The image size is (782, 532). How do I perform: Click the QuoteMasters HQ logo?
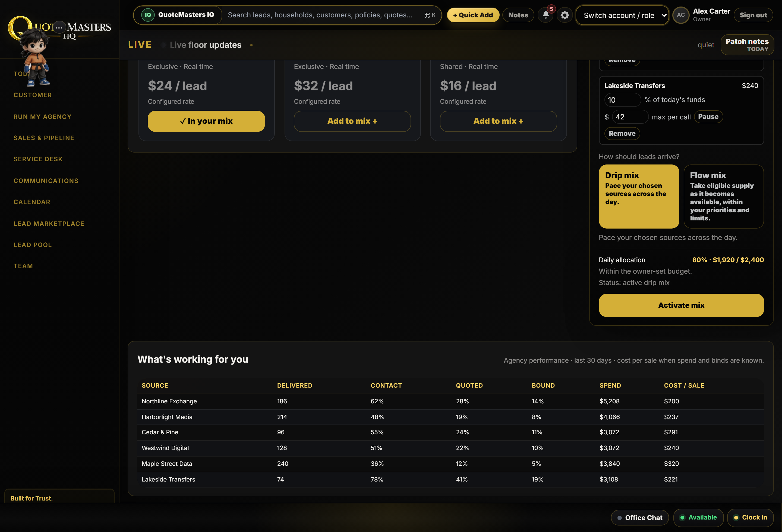point(59,28)
